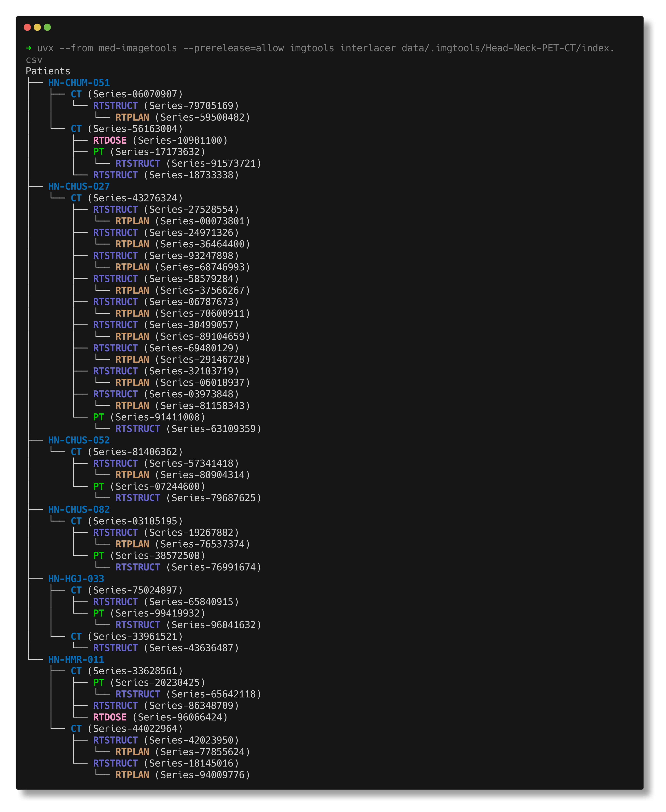Click CT row Series-06070907
Image resolution: width=666 pixels, height=812 pixels.
tap(127, 94)
